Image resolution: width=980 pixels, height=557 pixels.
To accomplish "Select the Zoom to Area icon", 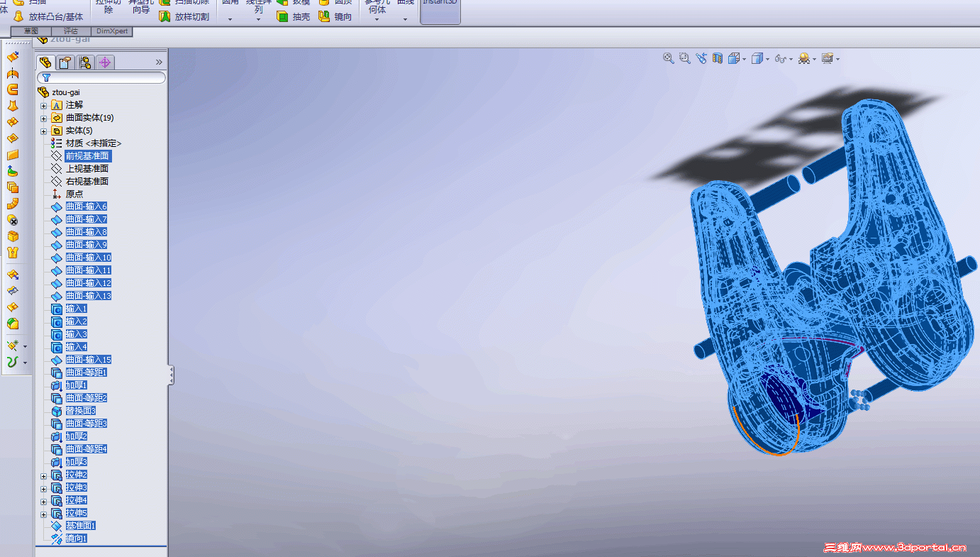I will click(x=685, y=58).
